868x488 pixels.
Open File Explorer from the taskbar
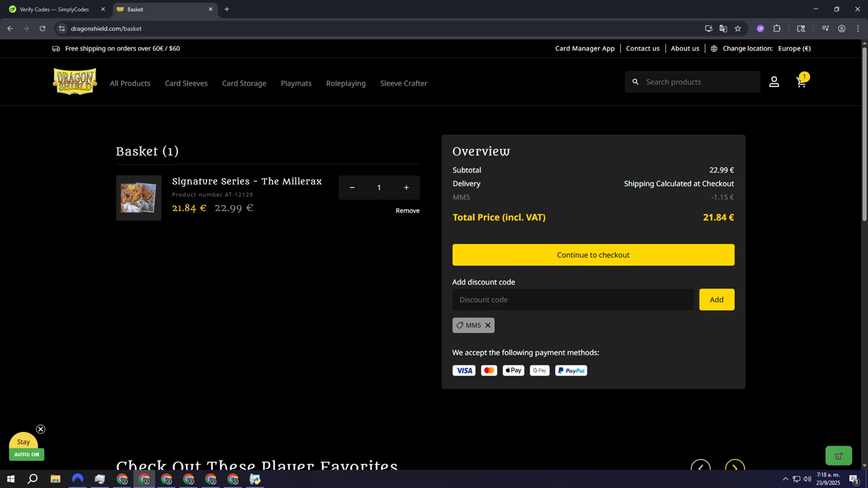point(56,479)
